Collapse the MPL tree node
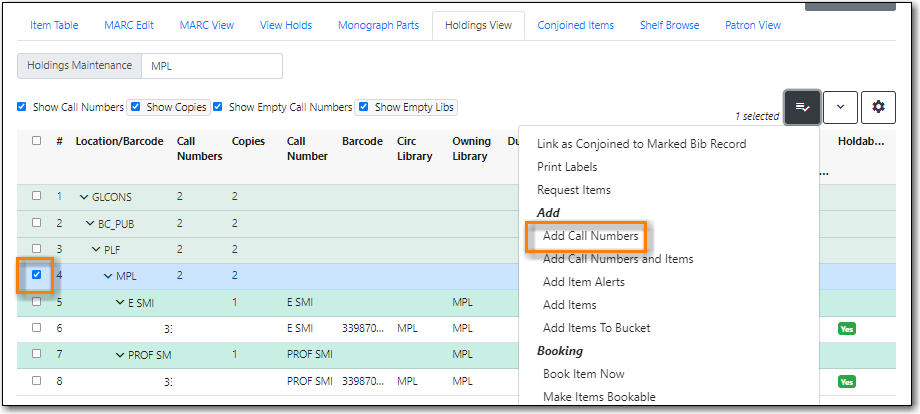 108,276
